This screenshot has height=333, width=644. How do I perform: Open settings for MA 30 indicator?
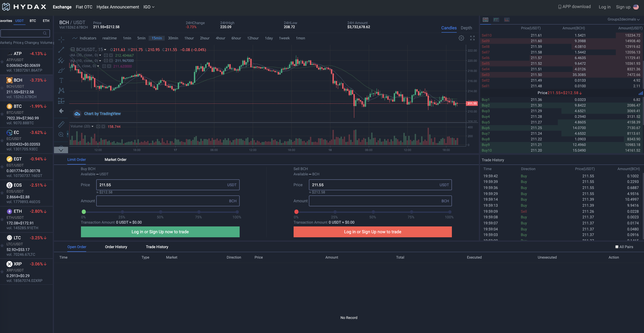(106, 55)
